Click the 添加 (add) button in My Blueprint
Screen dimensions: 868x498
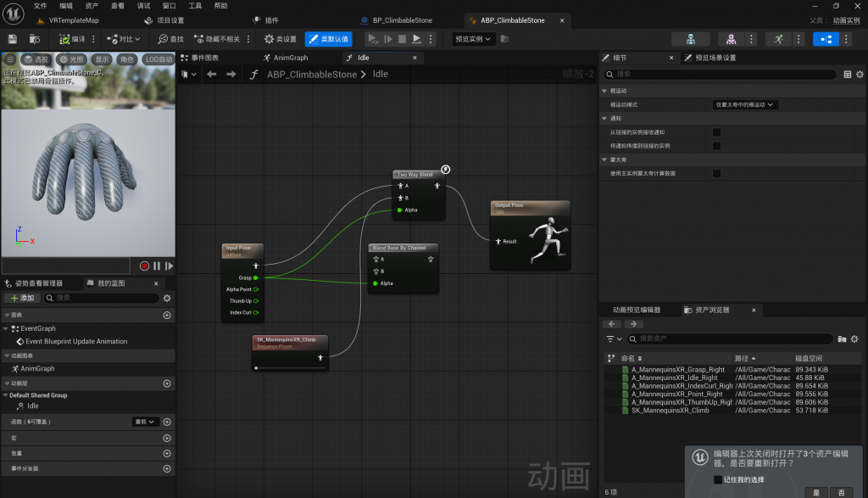pos(23,299)
